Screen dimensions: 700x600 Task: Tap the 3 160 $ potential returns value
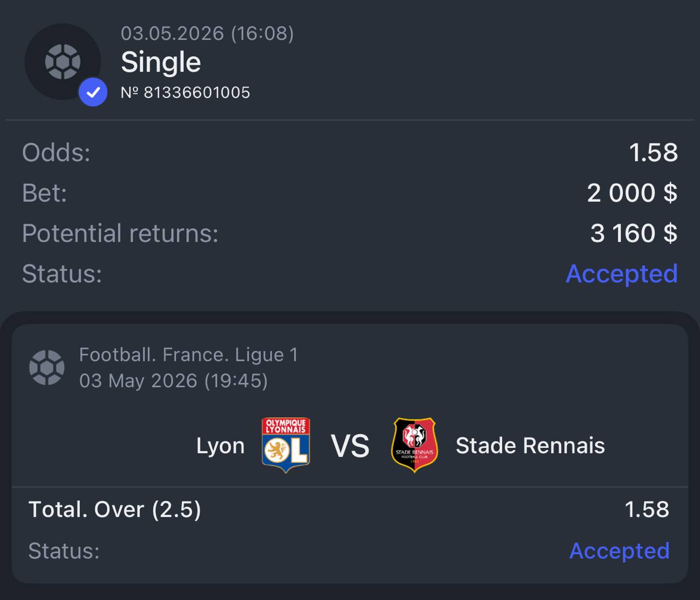(634, 234)
